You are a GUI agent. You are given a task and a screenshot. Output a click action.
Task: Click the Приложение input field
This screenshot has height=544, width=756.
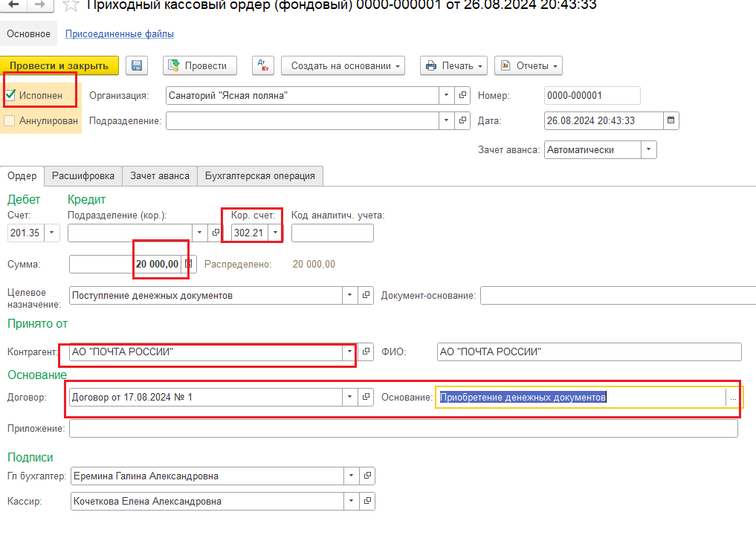click(x=404, y=428)
